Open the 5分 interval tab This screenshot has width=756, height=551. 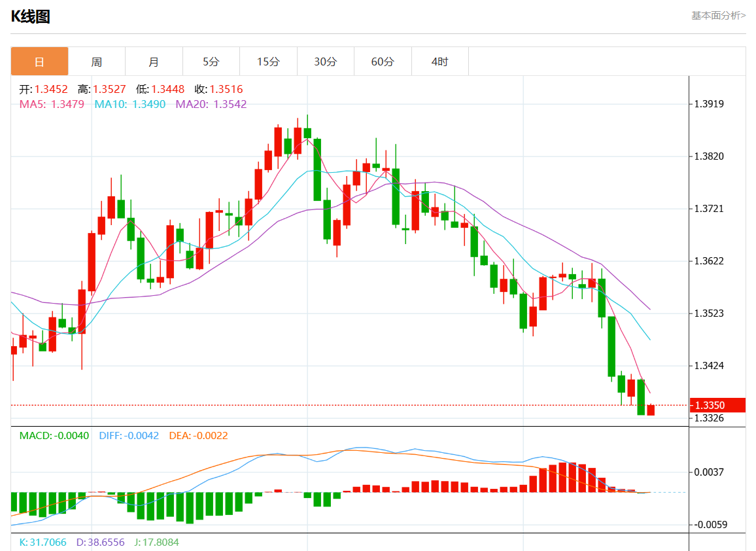(211, 62)
